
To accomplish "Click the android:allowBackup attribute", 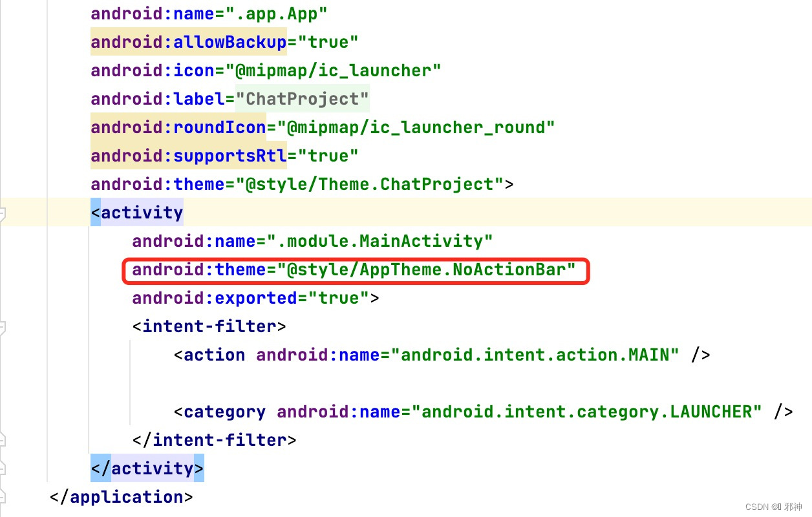I will coord(187,41).
